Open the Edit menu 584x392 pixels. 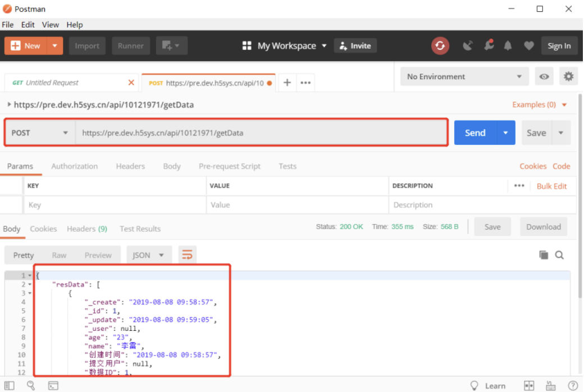28,25
